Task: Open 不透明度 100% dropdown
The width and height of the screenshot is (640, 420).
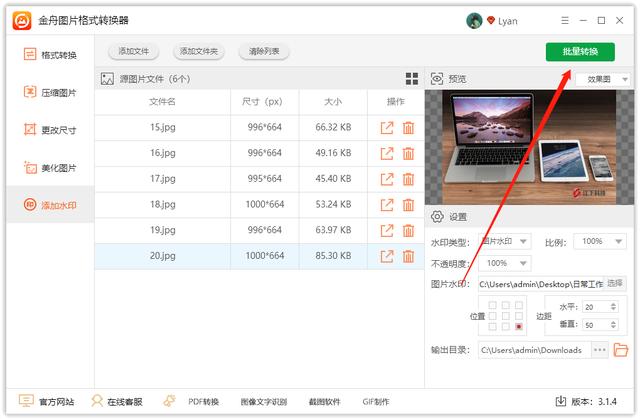Action: [x=504, y=263]
